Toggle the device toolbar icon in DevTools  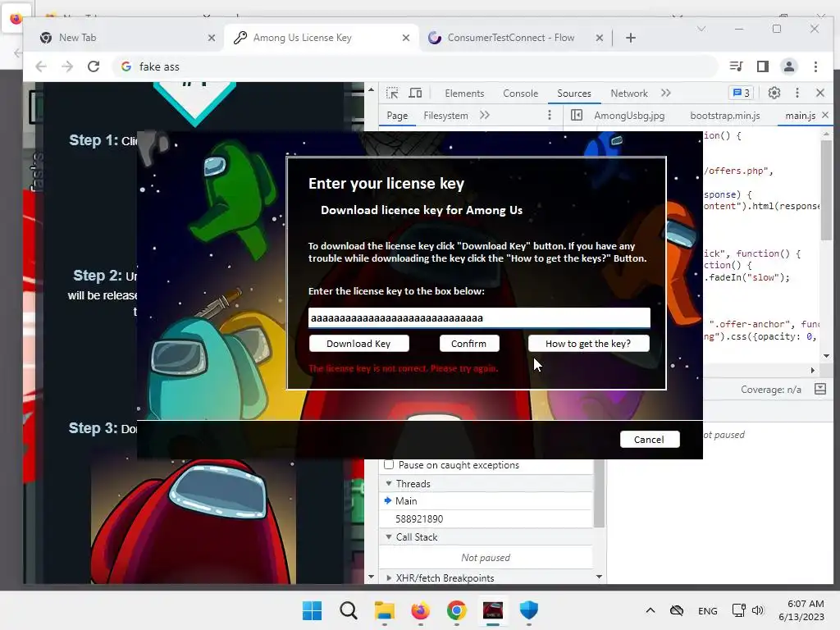coord(415,94)
